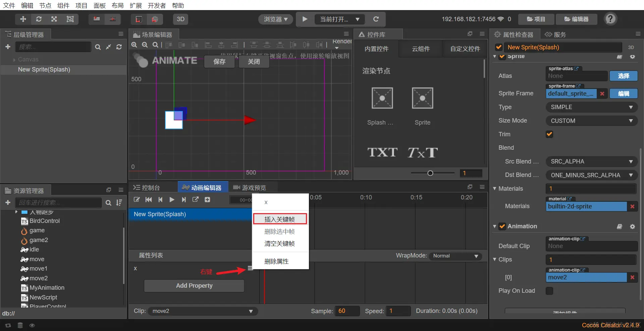Click the play preview button in top toolbar
The width and height of the screenshot is (644, 331).
click(305, 19)
